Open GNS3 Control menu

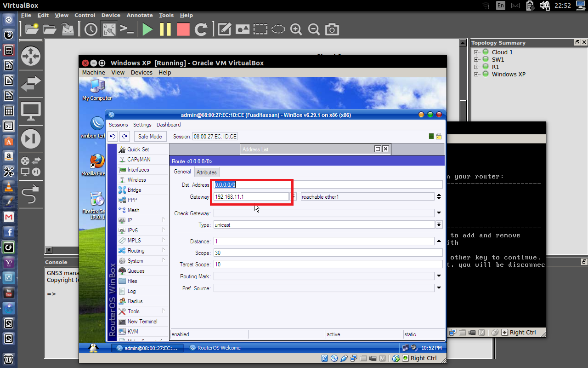(x=85, y=15)
